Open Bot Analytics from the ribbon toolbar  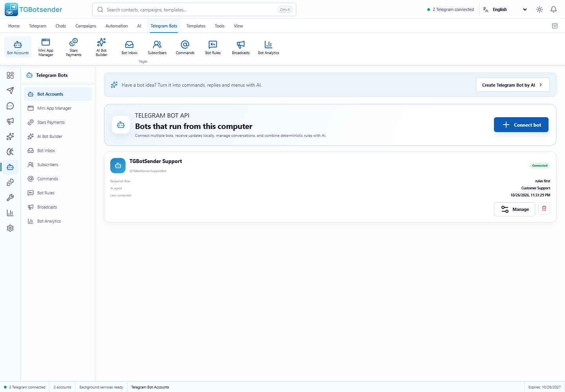tap(269, 47)
